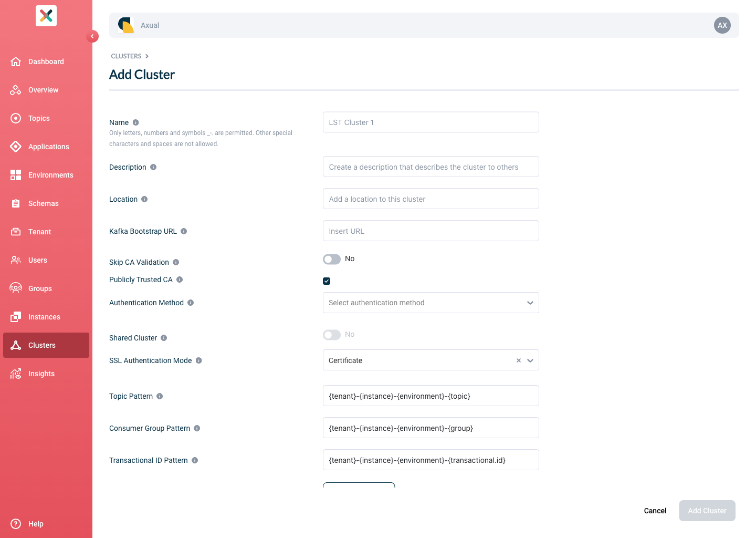Viewport: 756px width, 538px height.
Task: Show info tooltip for Transactional ID Pattern
Action: click(x=195, y=460)
